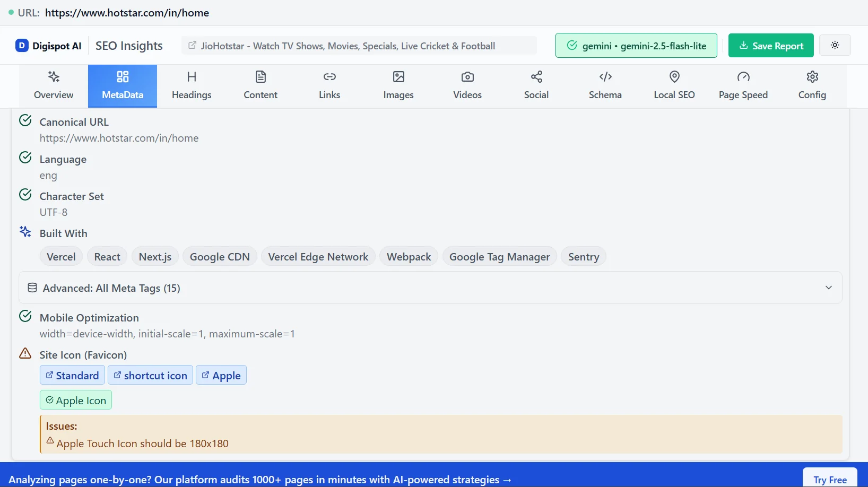Image resolution: width=868 pixels, height=487 pixels.
Task: Click the Links chain icon
Action: tap(329, 77)
